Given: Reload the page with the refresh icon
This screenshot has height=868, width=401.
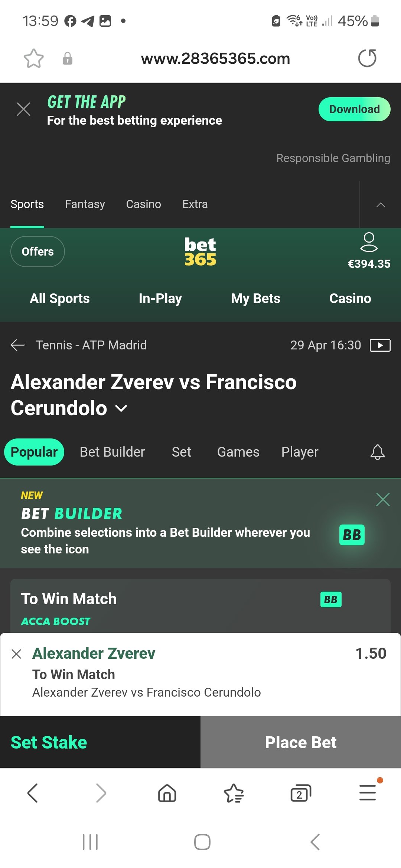Looking at the screenshot, I should coord(367,58).
